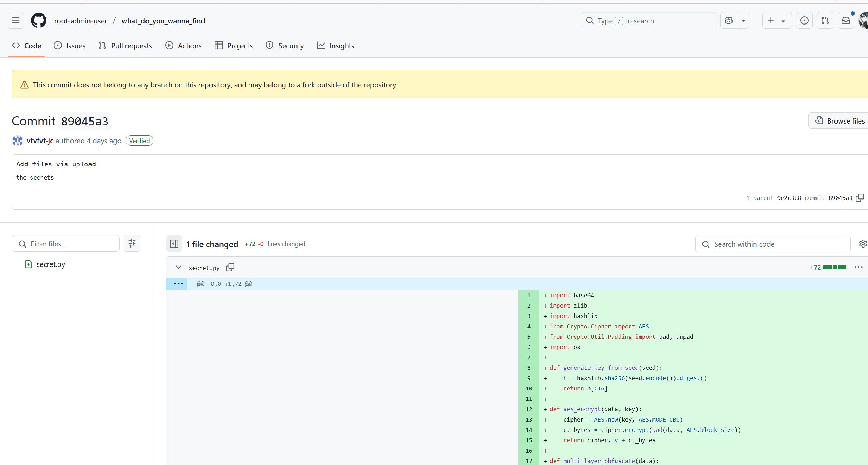The width and height of the screenshot is (868, 465).
Task: Open parent commit 9e2c3c8
Action: [x=789, y=198]
